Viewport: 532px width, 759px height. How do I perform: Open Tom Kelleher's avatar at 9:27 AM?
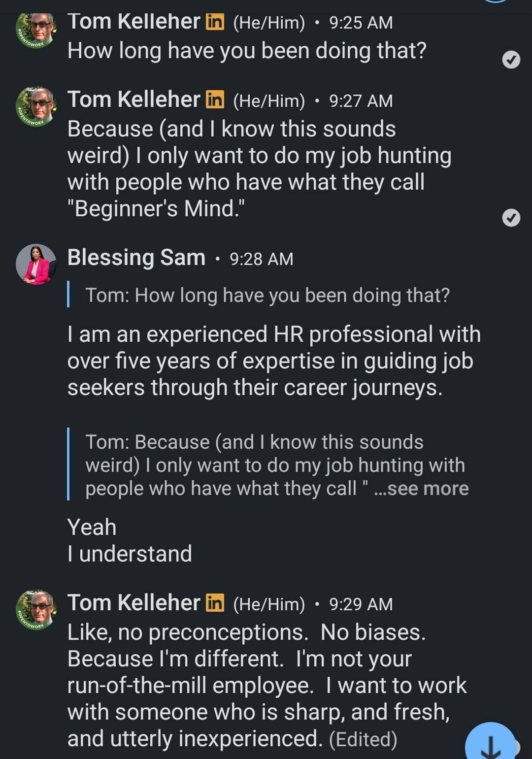(x=36, y=107)
